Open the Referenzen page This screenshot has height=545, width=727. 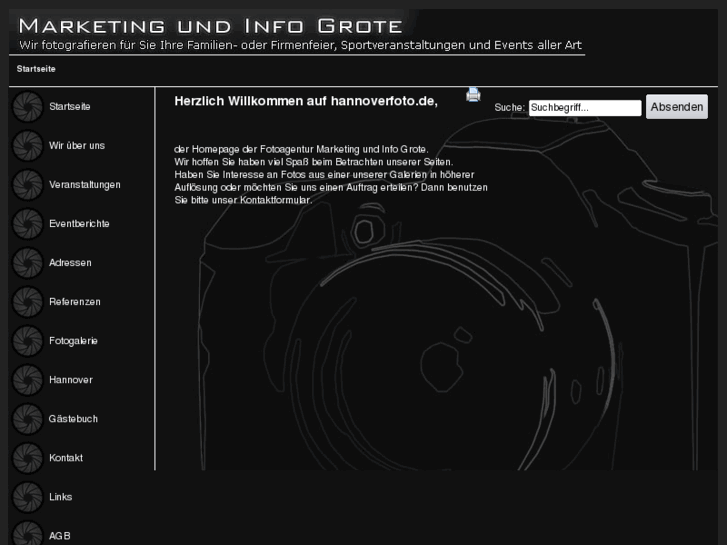(x=75, y=301)
